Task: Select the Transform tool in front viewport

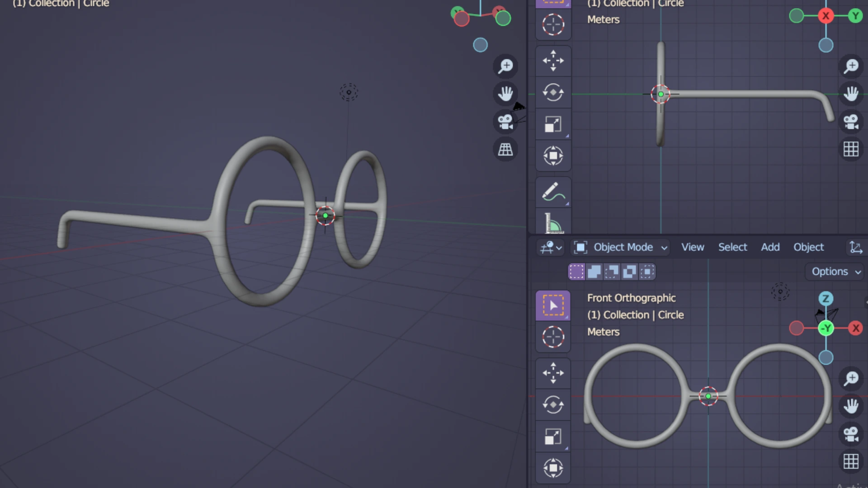Action: [553, 468]
